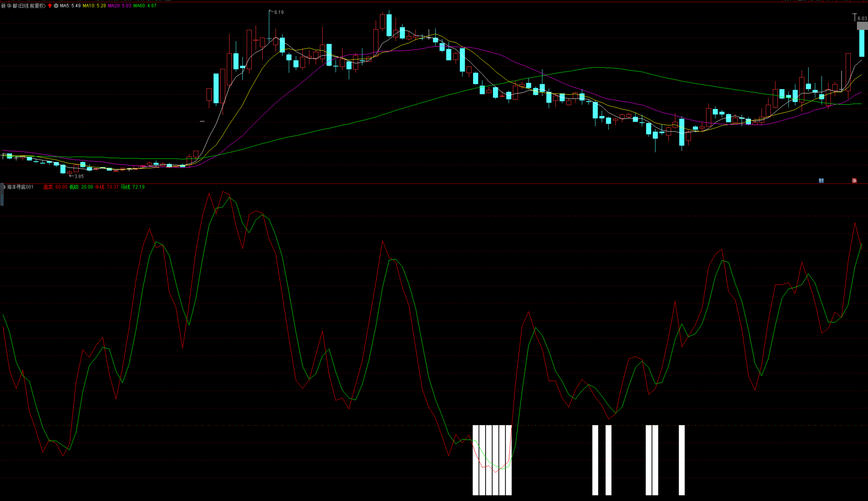Select the yellow MA10: 5.28 label
This screenshot has width=868, height=501.
[94, 5]
